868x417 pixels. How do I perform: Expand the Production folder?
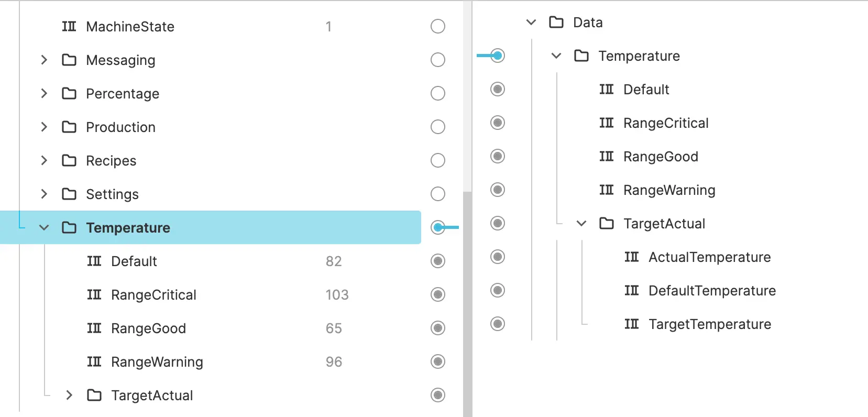[44, 127]
